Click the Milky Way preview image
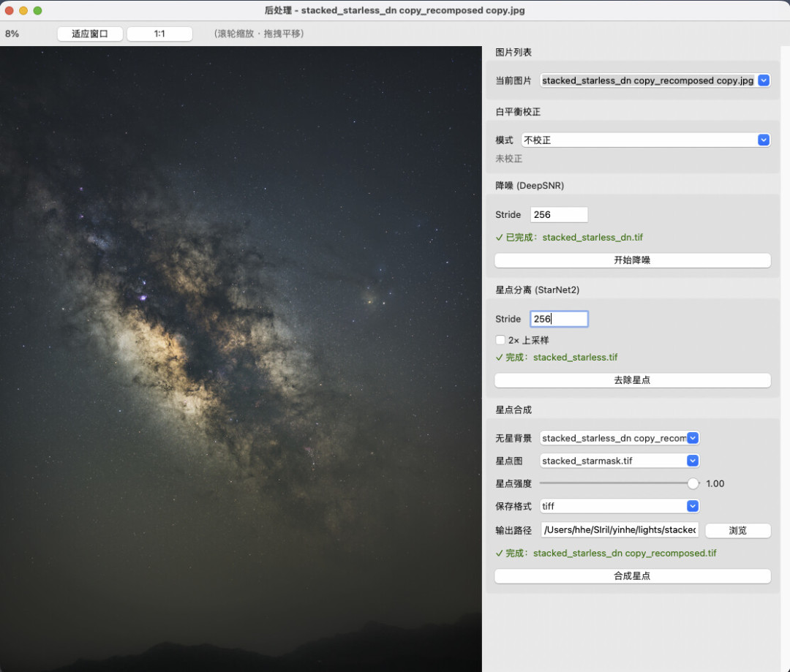The image size is (790, 672). (x=241, y=359)
